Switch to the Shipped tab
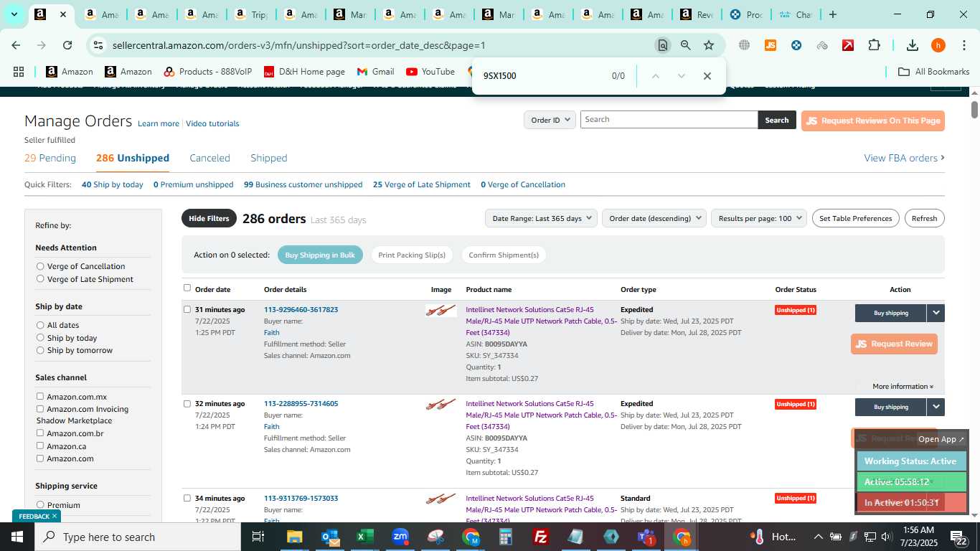Image resolution: width=980 pixels, height=551 pixels. 269,158
